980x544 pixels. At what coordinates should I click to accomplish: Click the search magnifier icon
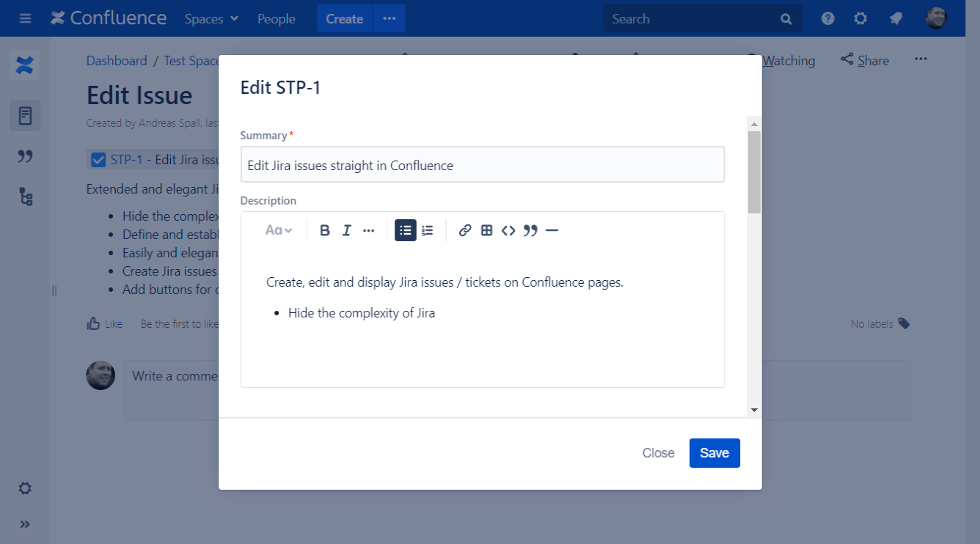pyautogui.click(x=786, y=20)
